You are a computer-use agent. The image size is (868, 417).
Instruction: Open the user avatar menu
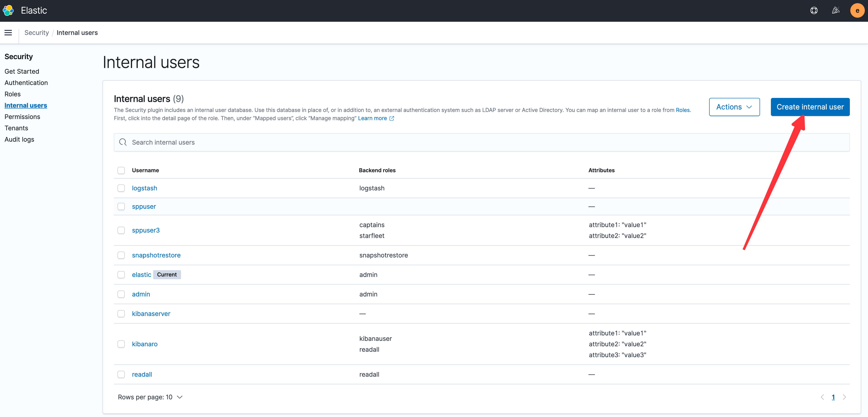tap(857, 10)
